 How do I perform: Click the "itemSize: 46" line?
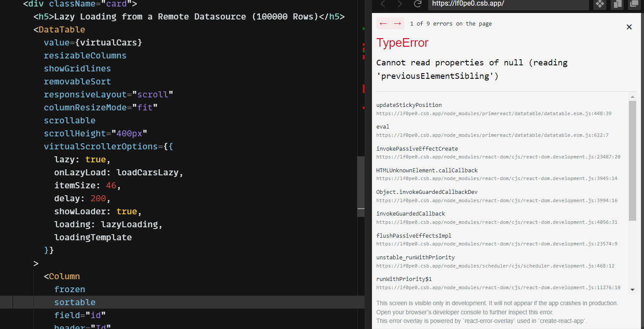88,186
